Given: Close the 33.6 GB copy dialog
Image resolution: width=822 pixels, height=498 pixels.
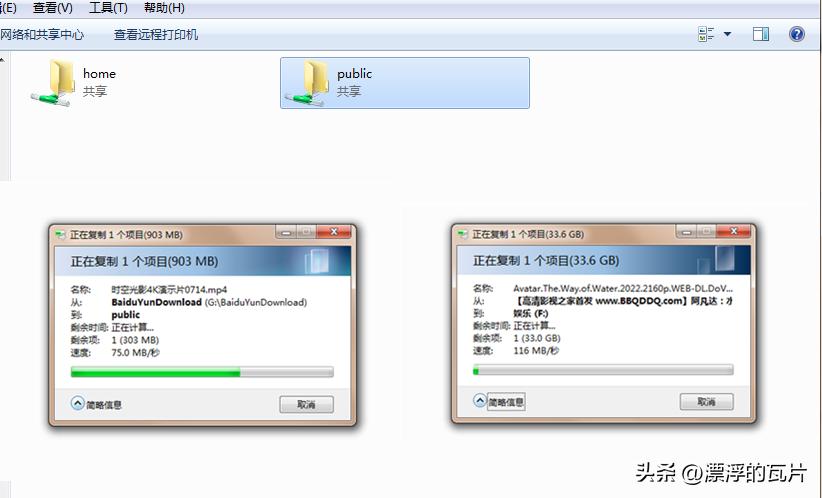Looking at the screenshot, I should click(734, 231).
